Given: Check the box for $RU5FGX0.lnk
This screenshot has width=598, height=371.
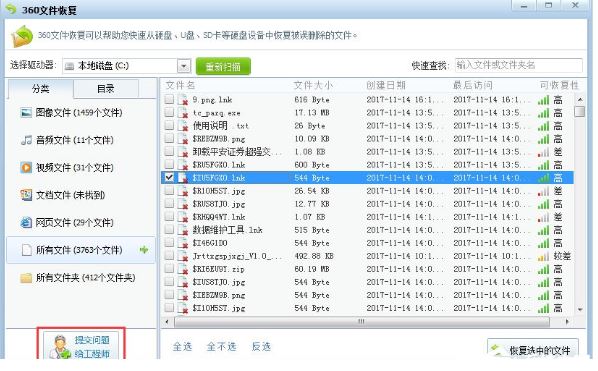Looking at the screenshot, I should pos(169,165).
